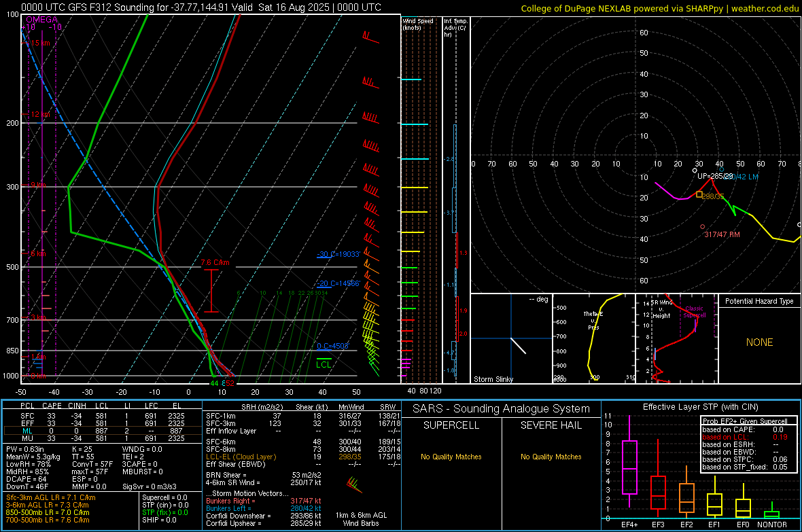
Task: Click the Corfidi Upshear = 285/29 kt line
Action: pos(264,523)
